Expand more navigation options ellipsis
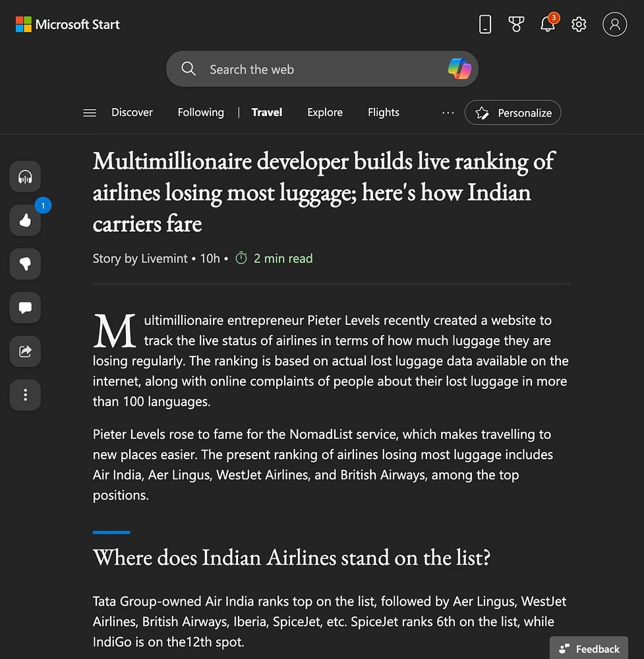Viewport: 644px width, 659px height. point(448,113)
